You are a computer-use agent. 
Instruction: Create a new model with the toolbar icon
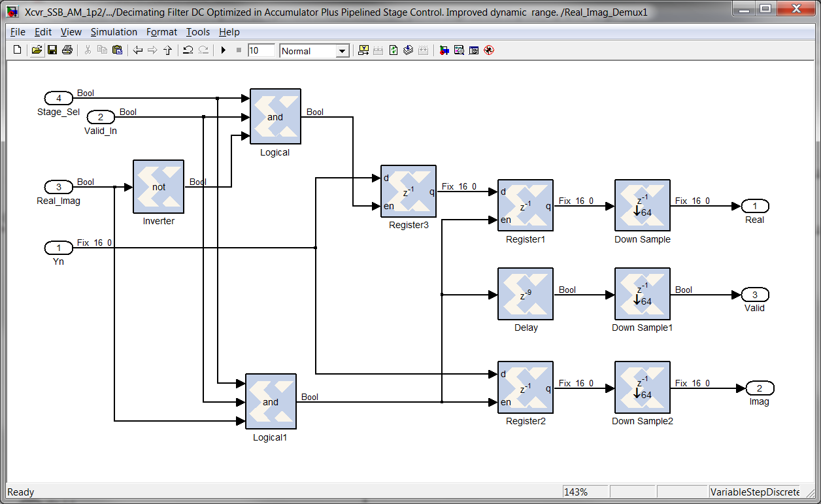(x=18, y=50)
